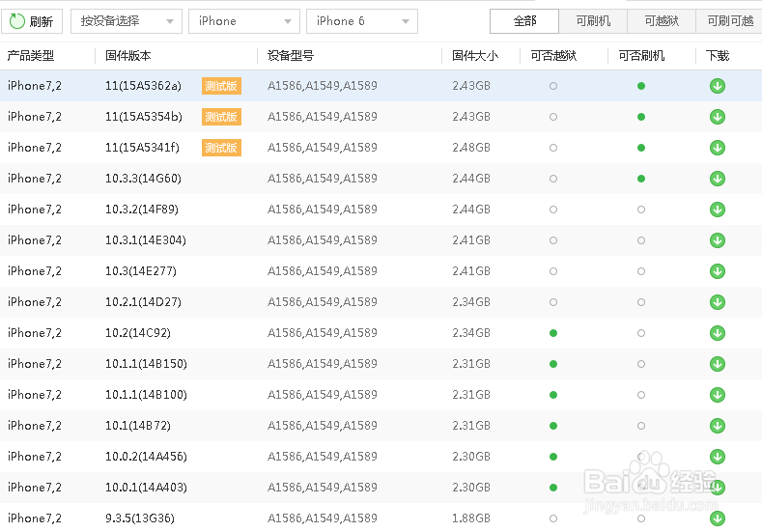
Task: Click the jailbreak green dot for 10.2(14C92)
Action: tap(553, 333)
